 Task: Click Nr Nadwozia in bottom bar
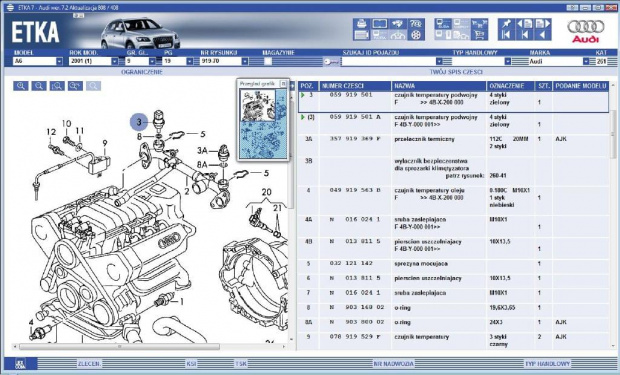click(x=394, y=364)
